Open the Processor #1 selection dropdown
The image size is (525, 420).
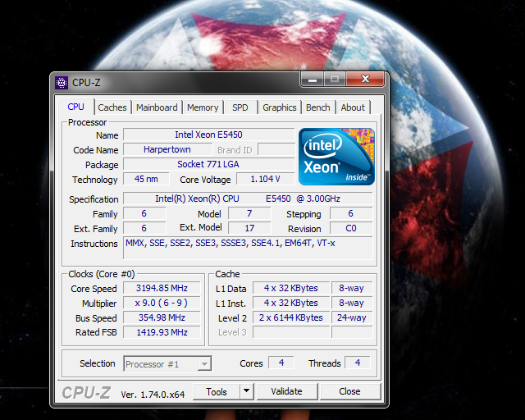(167, 363)
